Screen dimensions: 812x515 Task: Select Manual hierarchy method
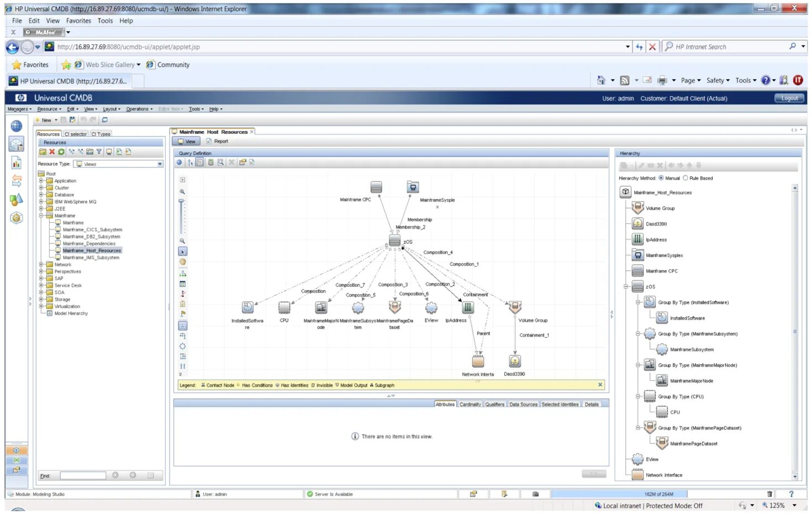click(x=661, y=178)
